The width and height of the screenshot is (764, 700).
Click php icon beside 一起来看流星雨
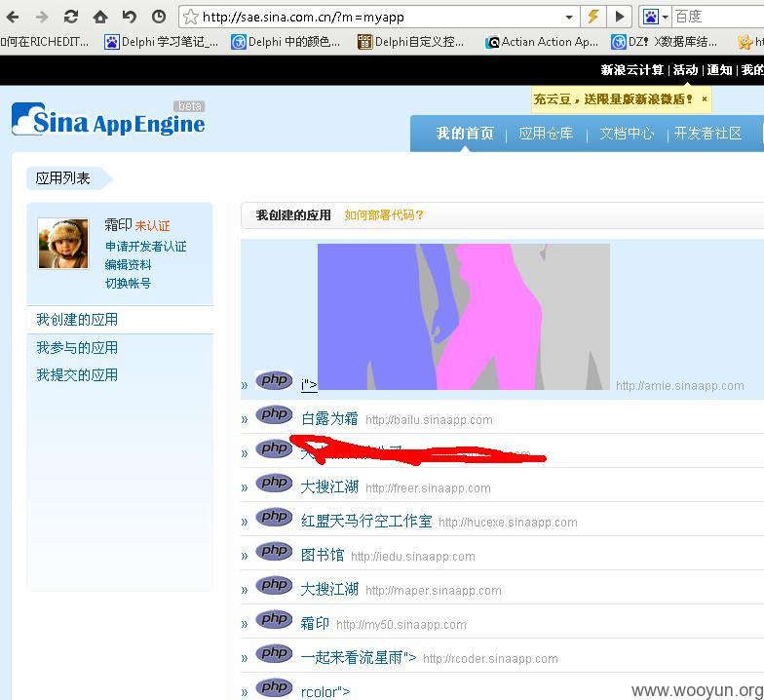coord(274,653)
